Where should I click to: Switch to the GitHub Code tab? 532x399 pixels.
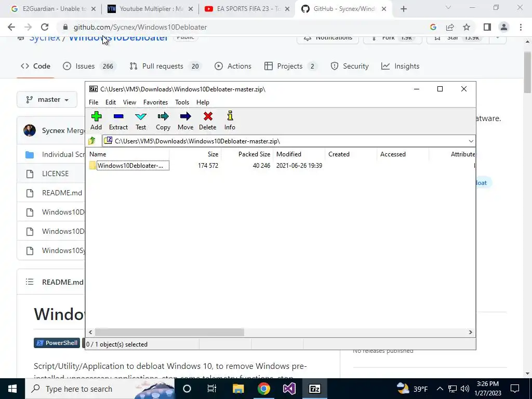(36, 66)
